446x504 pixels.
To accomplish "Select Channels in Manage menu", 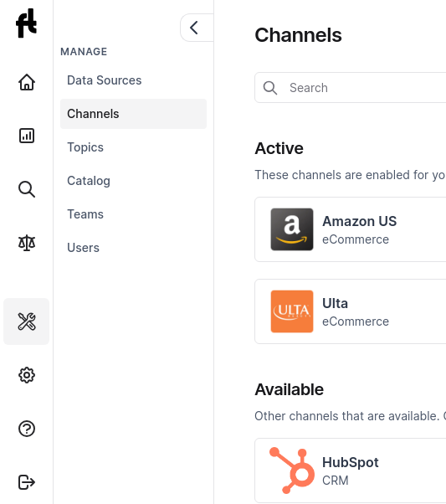I will 133,114.
